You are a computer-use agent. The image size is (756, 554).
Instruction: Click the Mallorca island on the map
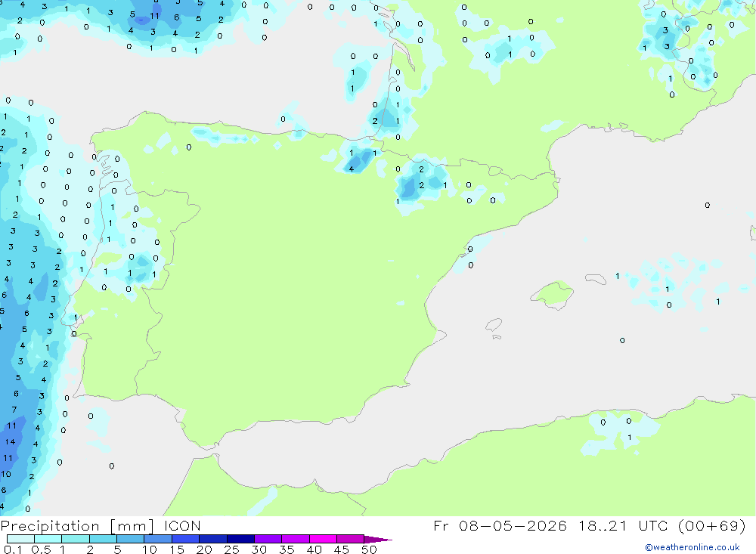(x=553, y=294)
